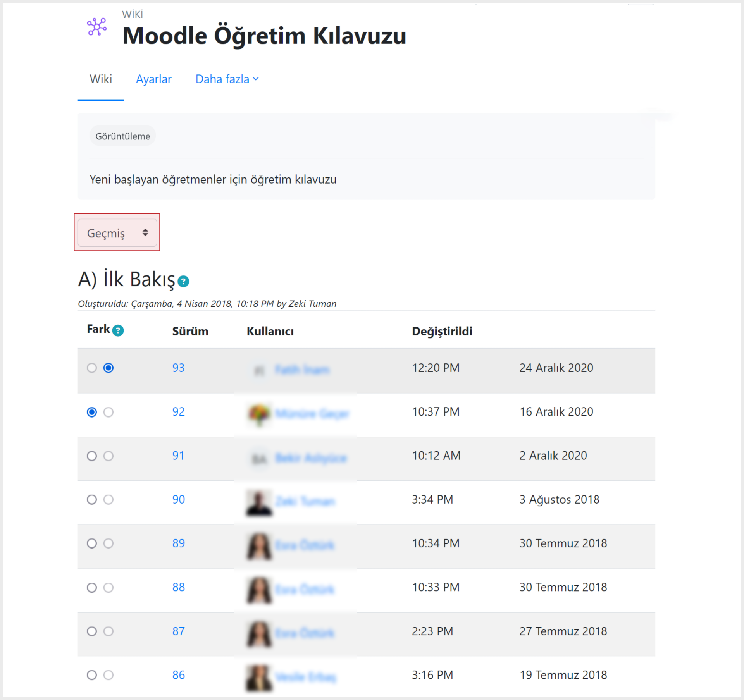Click the date 3 Ağustos 2018
The height and width of the screenshot is (700, 744).
point(559,500)
